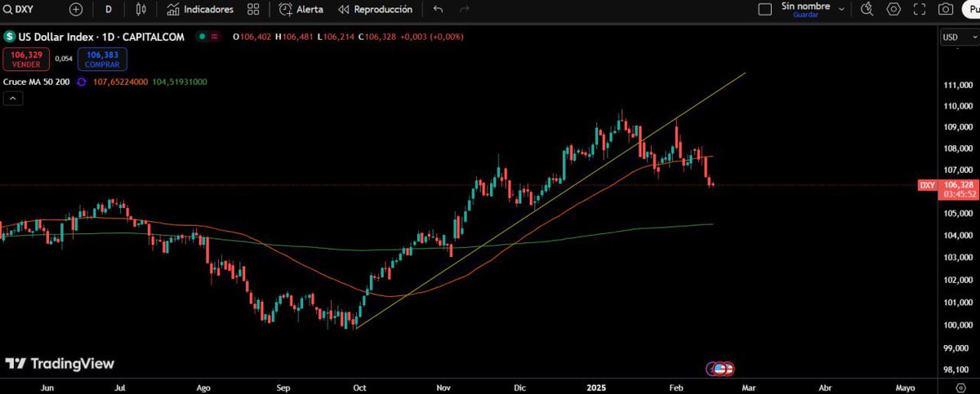Click the green market status dot
The width and height of the screenshot is (980, 394).
(x=201, y=37)
